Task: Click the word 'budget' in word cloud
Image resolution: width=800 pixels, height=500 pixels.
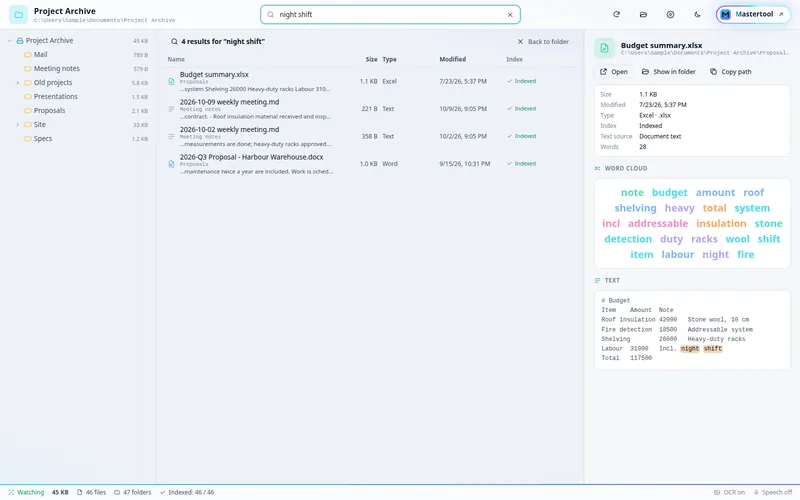Action: pyautogui.click(x=670, y=193)
